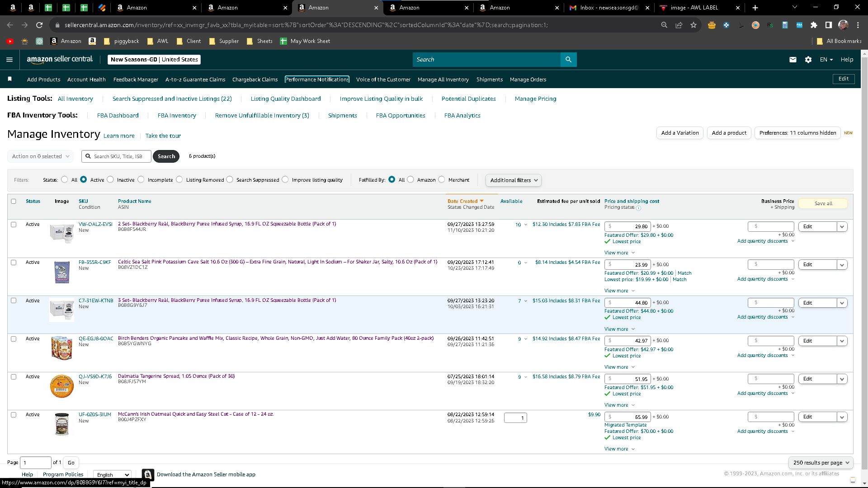Click the price field showing 29.80

[x=627, y=226]
